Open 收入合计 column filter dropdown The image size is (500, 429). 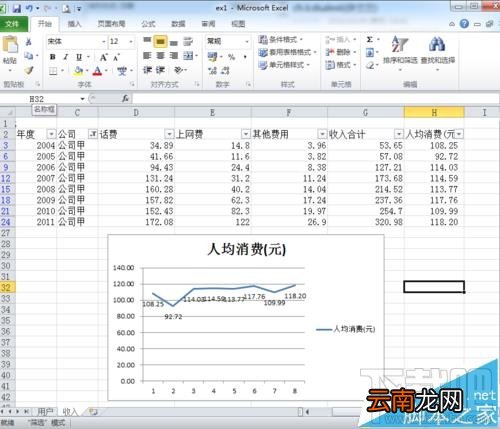[x=399, y=134]
